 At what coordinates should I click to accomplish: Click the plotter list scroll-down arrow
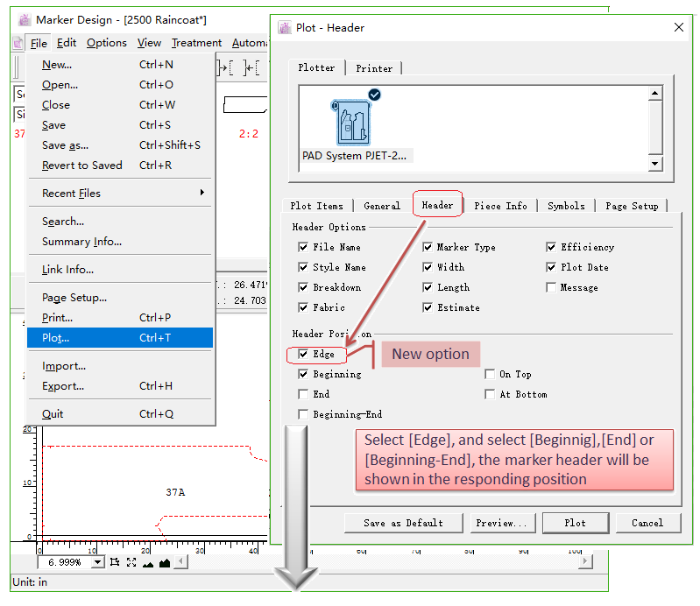click(x=655, y=164)
